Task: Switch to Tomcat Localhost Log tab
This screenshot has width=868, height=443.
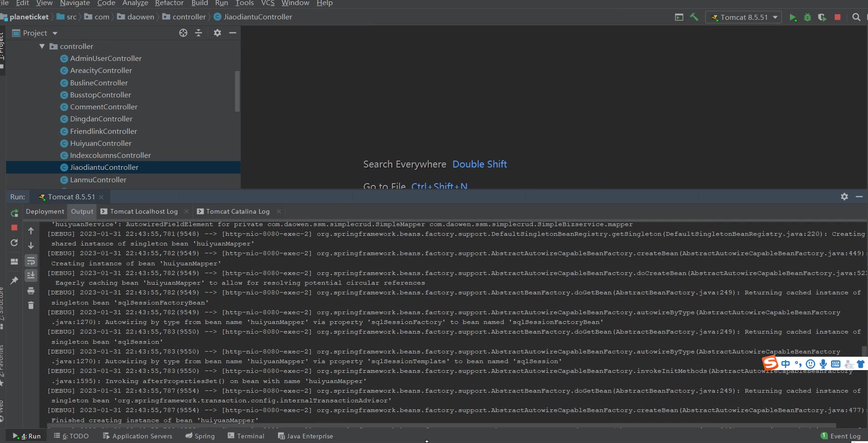Action: pyautogui.click(x=144, y=211)
